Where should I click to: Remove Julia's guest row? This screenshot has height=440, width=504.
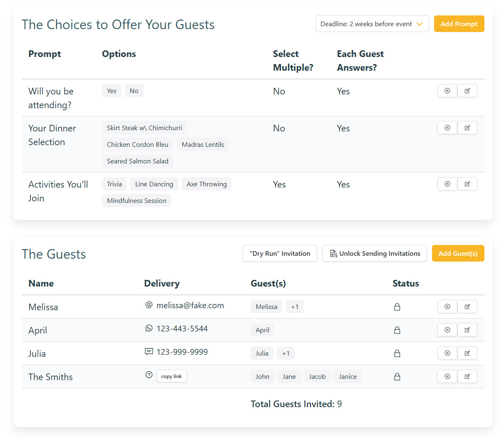pyautogui.click(x=447, y=353)
